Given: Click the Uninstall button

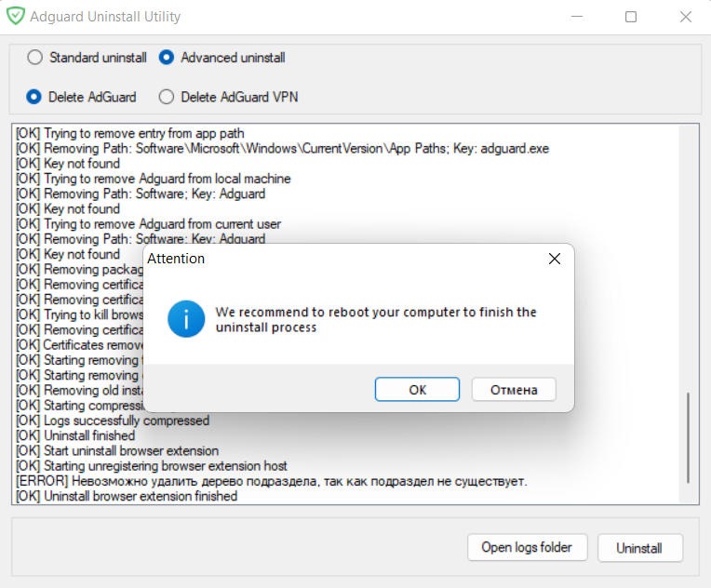Looking at the screenshot, I should click(640, 548).
